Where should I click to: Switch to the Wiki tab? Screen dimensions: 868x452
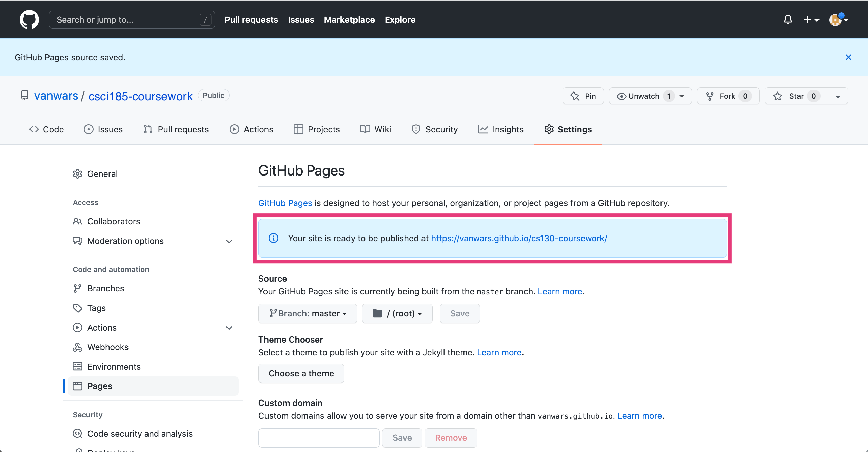(x=376, y=129)
